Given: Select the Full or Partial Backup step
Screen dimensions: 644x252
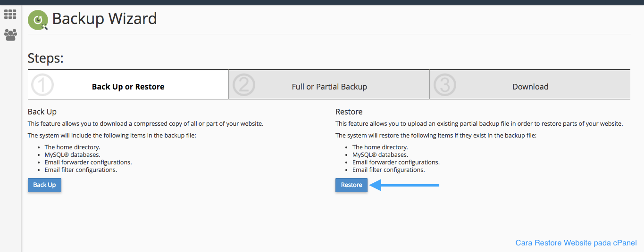Looking at the screenshot, I should tap(329, 85).
